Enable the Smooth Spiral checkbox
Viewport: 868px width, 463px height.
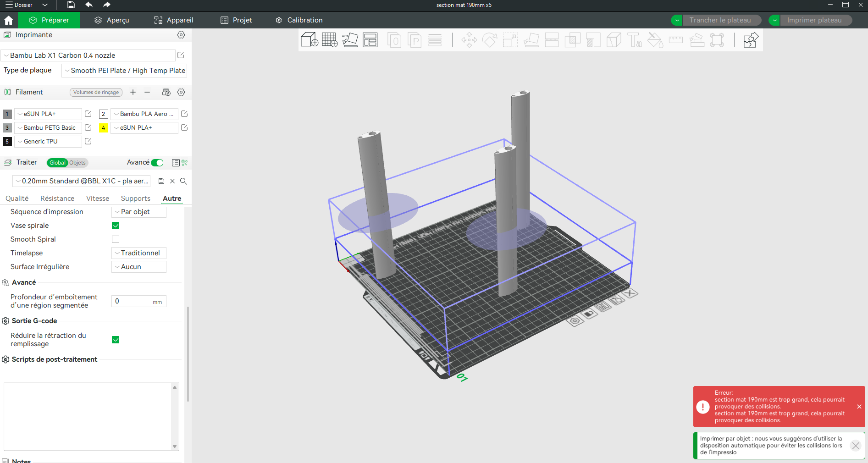(x=116, y=239)
